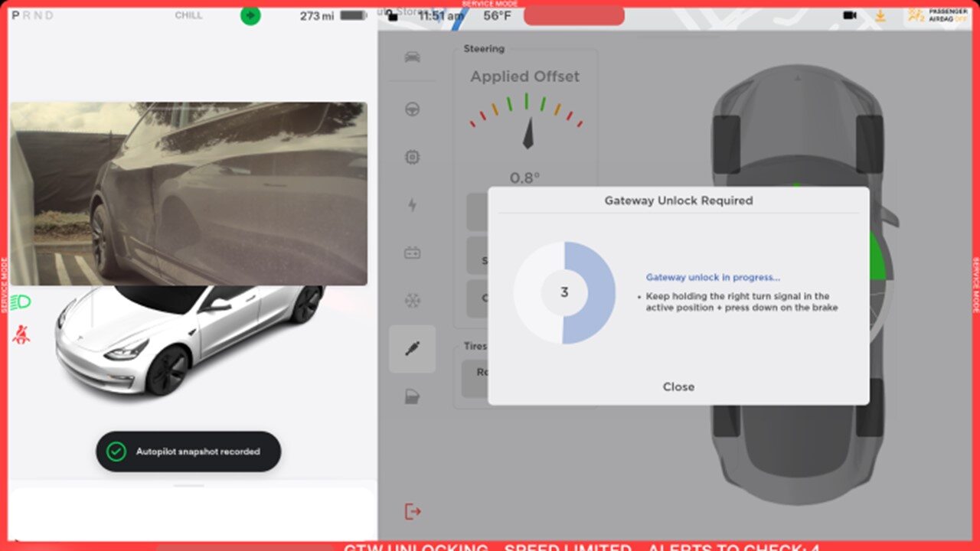Viewport: 980px width, 551px height.
Task: Tap the green right turn signal indicator
Action: (x=250, y=15)
